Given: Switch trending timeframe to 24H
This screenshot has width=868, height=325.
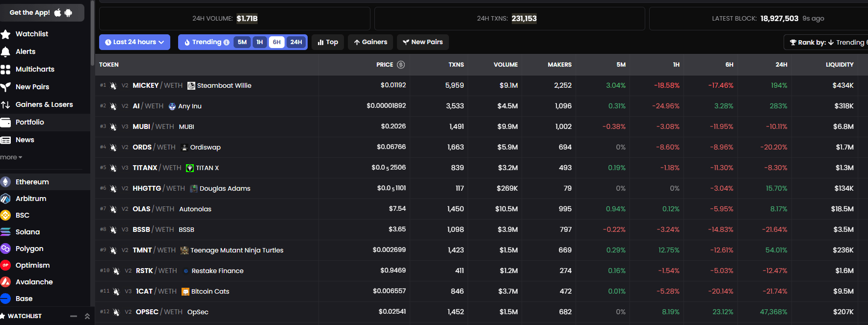Looking at the screenshot, I should [x=296, y=42].
